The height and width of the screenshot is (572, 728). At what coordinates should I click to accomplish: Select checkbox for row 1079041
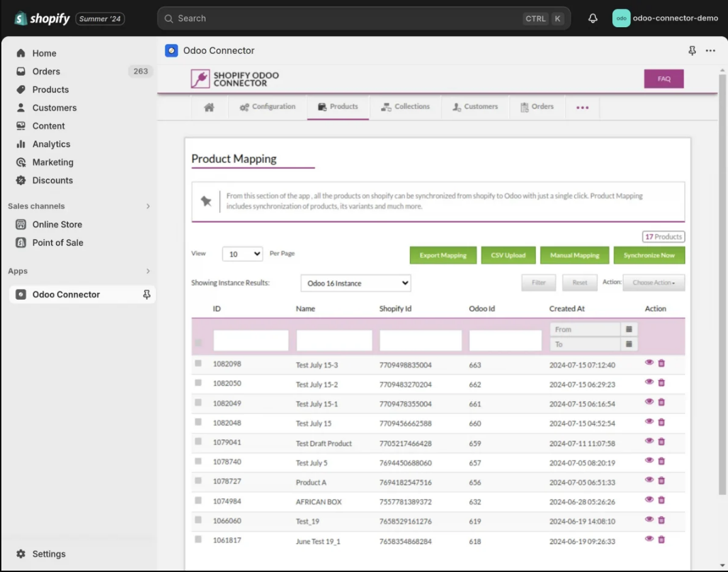[x=198, y=441]
